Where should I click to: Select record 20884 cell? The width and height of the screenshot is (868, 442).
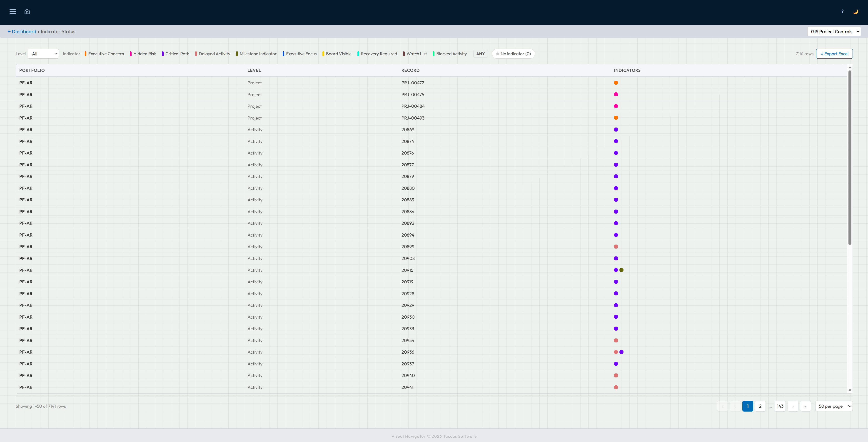(408, 212)
